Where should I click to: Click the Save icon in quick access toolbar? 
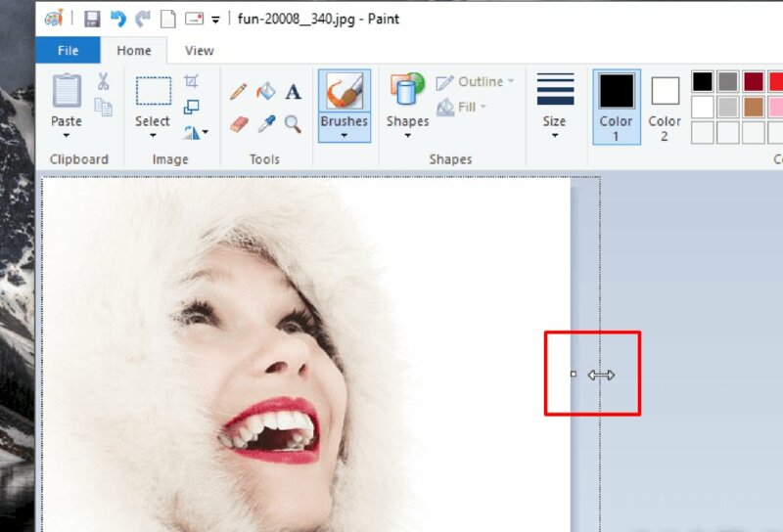92,19
